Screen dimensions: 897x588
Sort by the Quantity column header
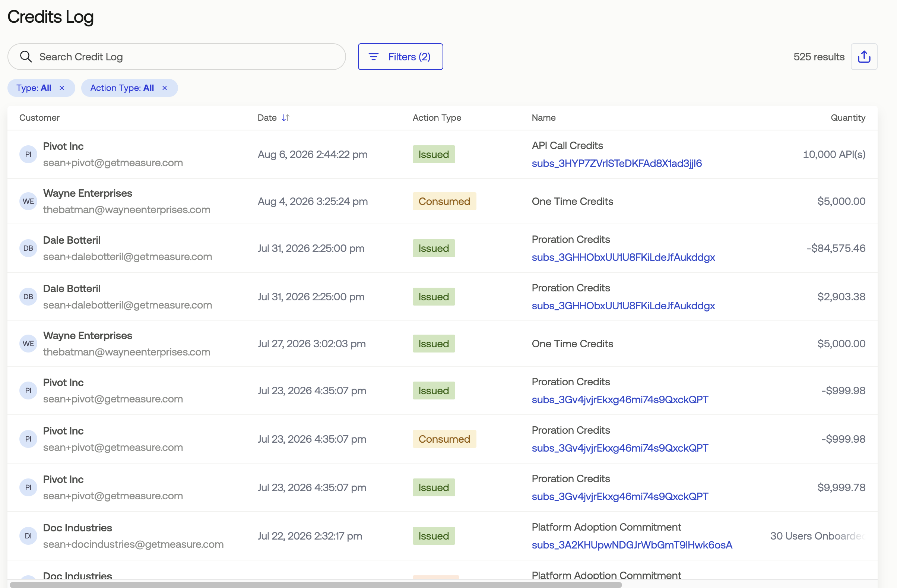(x=847, y=118)
